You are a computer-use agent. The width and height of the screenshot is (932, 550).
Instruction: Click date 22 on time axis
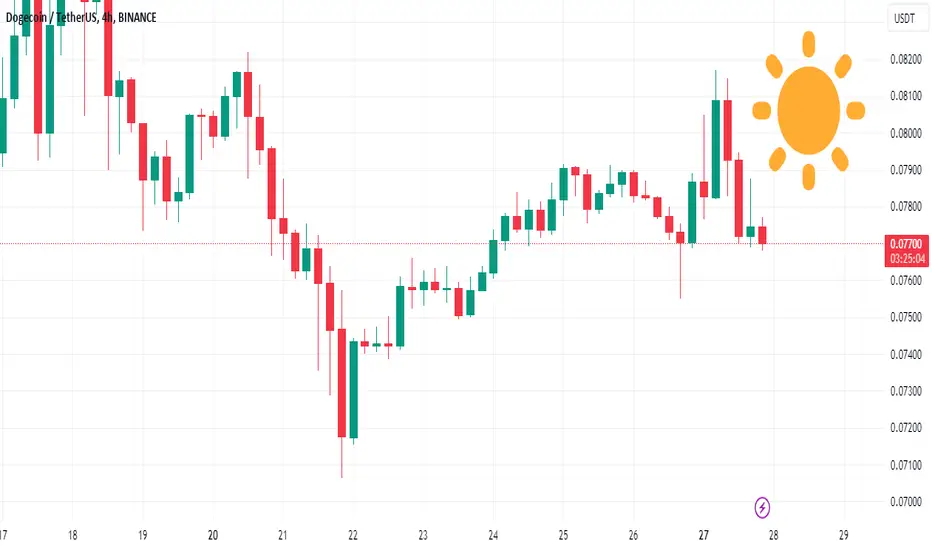tap(353, 535)
